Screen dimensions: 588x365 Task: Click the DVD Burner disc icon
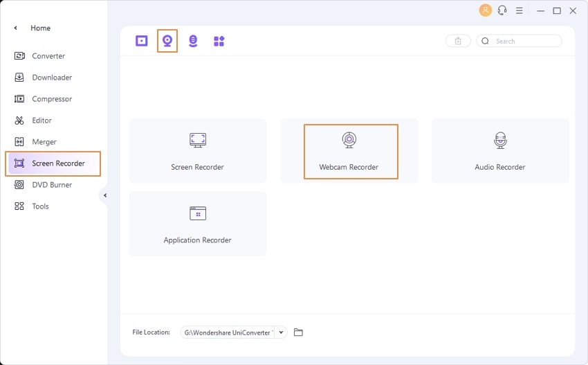point(19,185)
